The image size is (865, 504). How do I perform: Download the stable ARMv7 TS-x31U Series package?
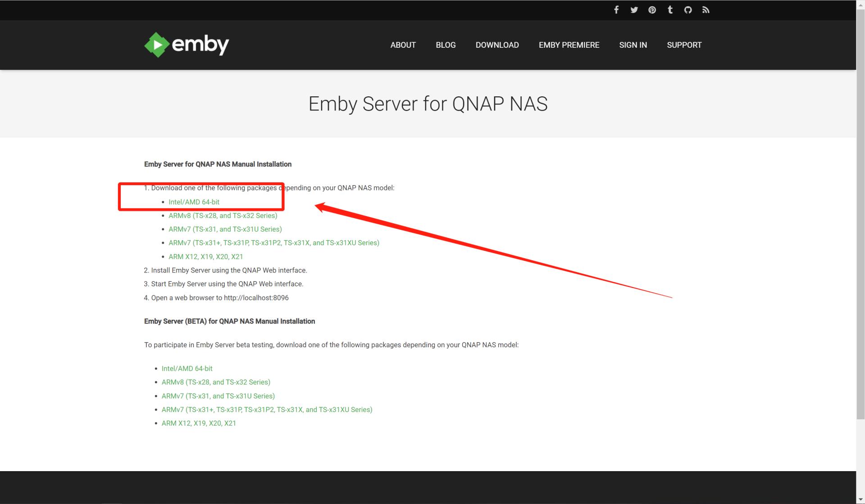225,229
